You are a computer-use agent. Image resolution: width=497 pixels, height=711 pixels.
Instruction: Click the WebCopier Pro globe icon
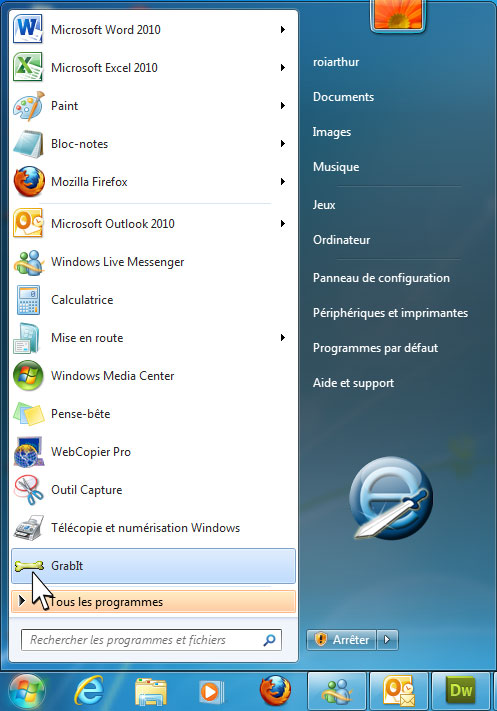point(29,452)
